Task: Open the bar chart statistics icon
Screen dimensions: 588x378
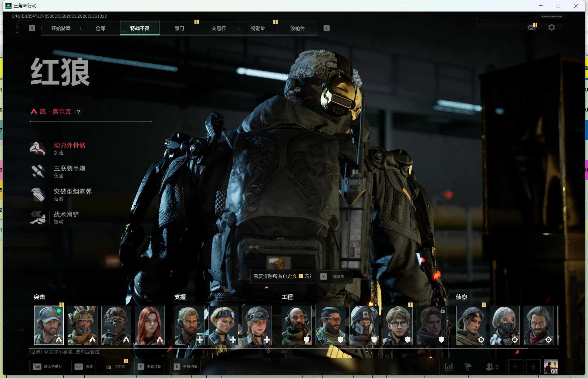Action: tap(449, 367)
